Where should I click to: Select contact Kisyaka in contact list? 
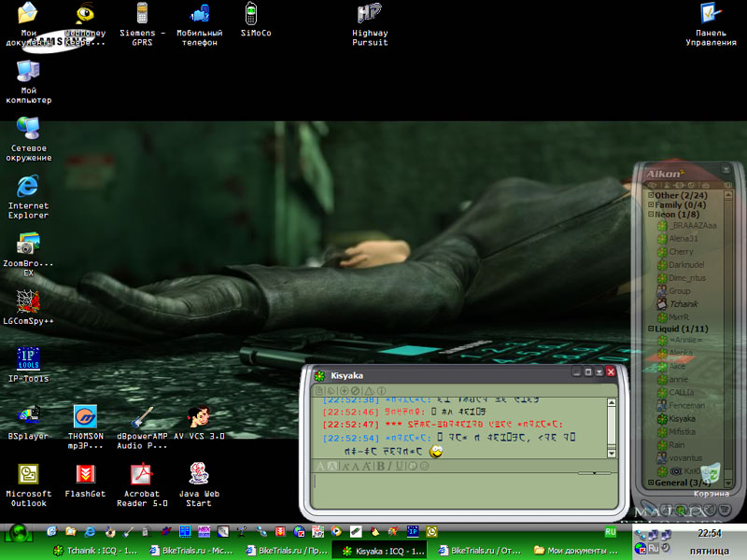pyautogui.click(x=681, y=419)
